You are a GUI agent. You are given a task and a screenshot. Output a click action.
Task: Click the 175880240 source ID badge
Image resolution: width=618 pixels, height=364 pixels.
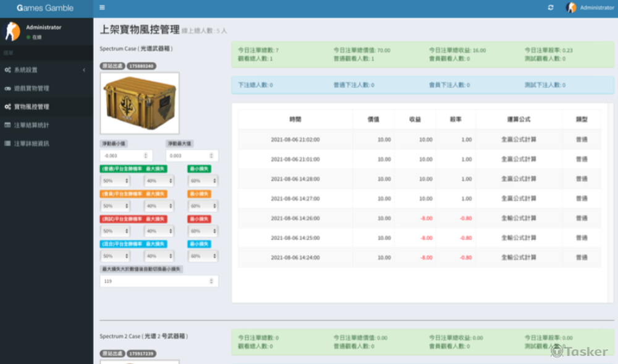(142, 66)
